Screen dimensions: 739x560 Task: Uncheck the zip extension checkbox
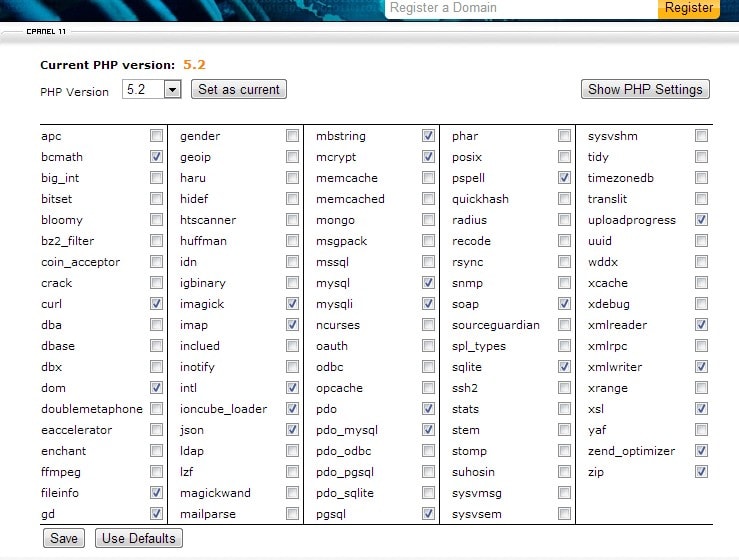click(x=702, y=472)
